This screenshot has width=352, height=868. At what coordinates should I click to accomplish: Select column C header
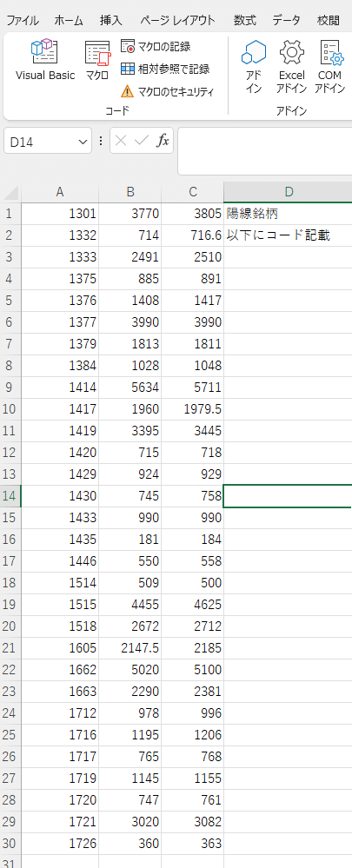tap(193, 192)
